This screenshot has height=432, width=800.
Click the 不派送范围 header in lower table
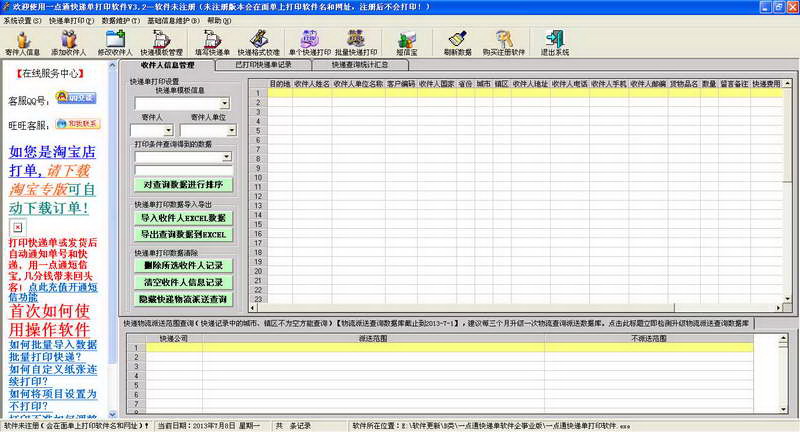click(648, 338)
